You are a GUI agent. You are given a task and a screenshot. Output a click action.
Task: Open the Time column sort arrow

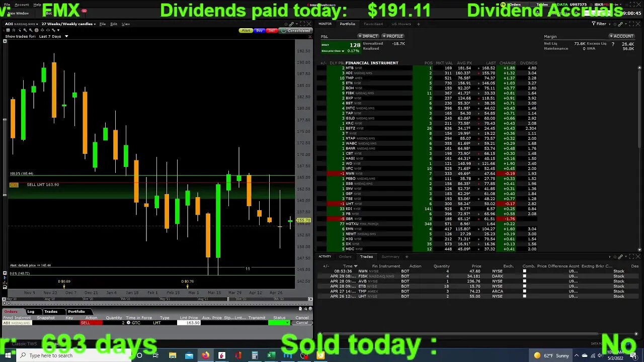355,266
